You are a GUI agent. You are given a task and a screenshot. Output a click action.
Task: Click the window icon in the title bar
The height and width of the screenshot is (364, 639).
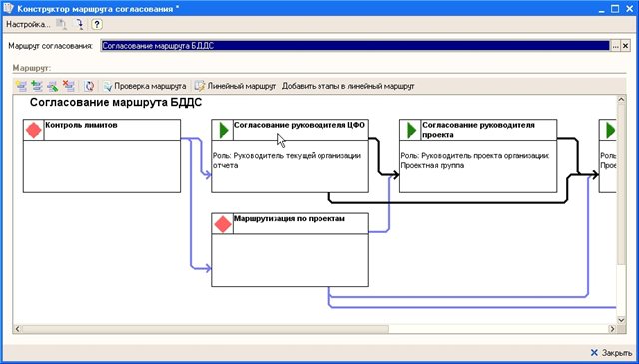pos(8,8)
